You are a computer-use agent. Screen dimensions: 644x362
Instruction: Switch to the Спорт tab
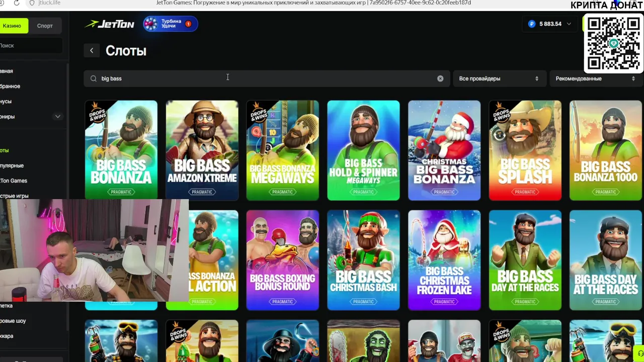[x=45, y=26]
